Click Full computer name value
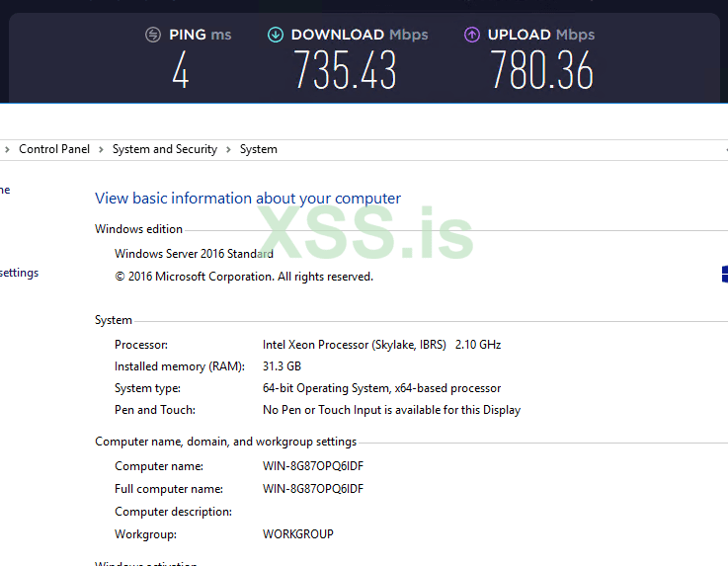This screenshot has width=728, height=566. [x=313, y=489]
